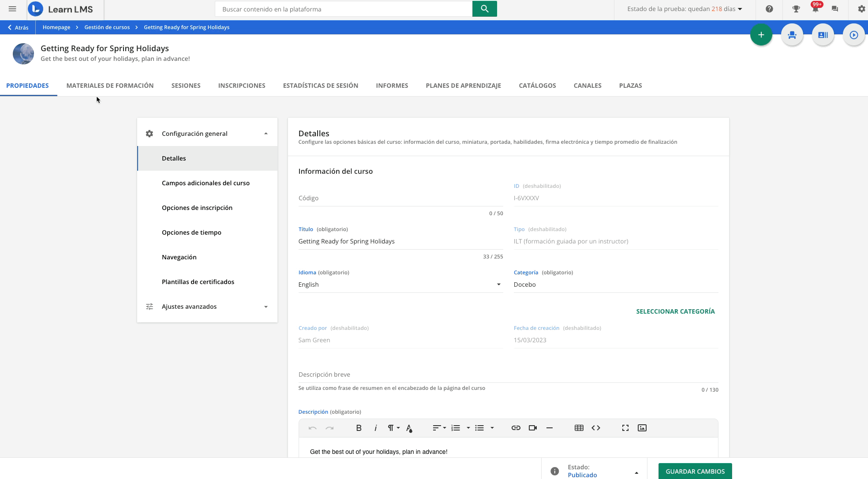Open the help question mark icon
The image size is (868, 479).
(x=769, y=9)
